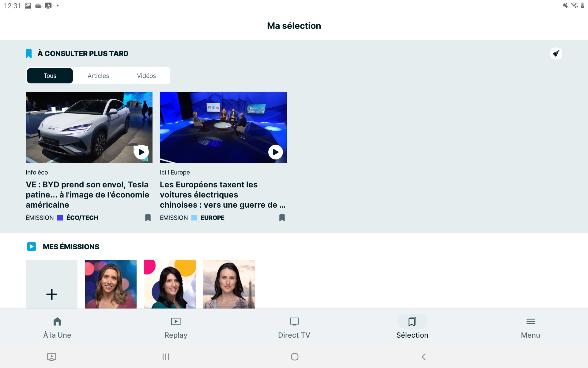Tap the Android back button

[424, 357]
